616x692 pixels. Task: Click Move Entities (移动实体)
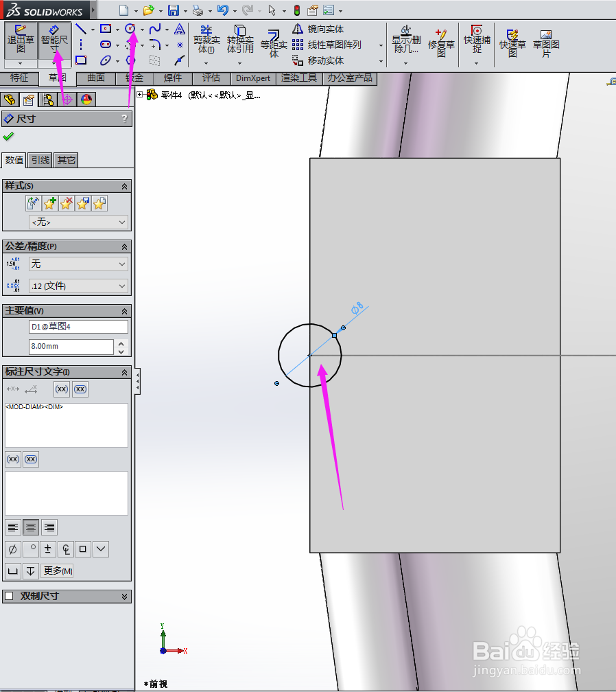pos(318,60)
